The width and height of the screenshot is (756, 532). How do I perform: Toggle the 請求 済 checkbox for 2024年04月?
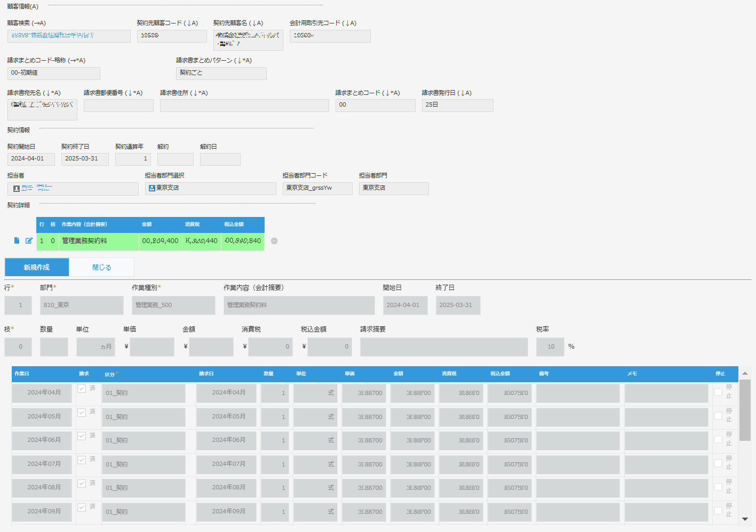(82, 389)
